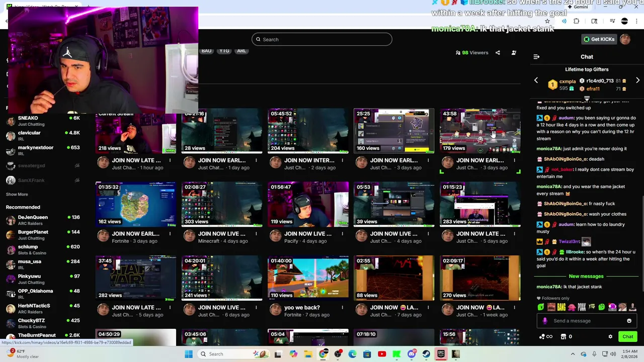The width and height of the screenshot is (644, 362).
Task: Open the 'yoo we back?' video title
Action: [x=302, y=307]
